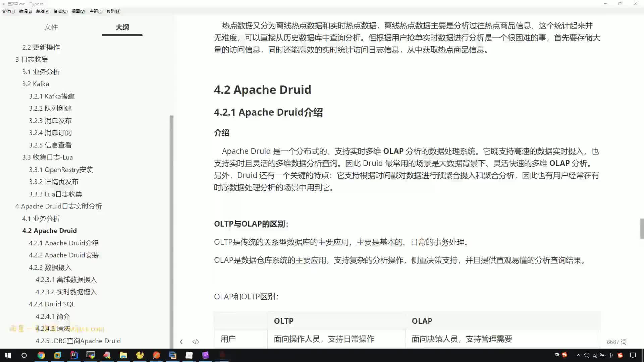Open 4.2.4 Druid SQL section
Image resolution: width=644 pixels, height=362 pixels.
[52, 304]
